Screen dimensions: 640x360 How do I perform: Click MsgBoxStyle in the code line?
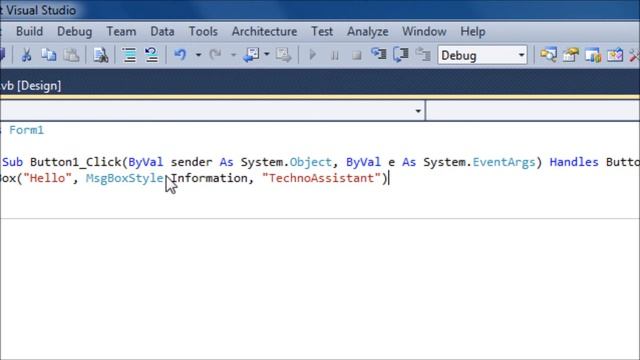pos(124,178)
